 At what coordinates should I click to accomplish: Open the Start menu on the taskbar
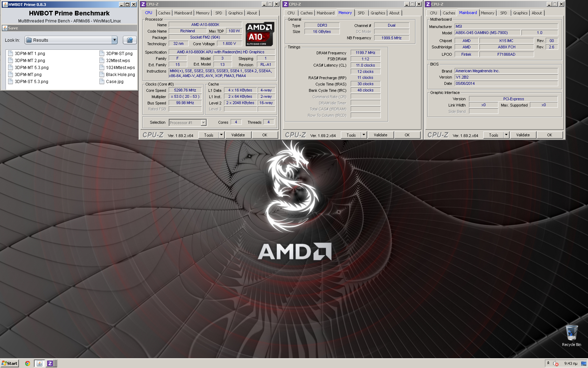pyautogui.click(x=9, y=363)
